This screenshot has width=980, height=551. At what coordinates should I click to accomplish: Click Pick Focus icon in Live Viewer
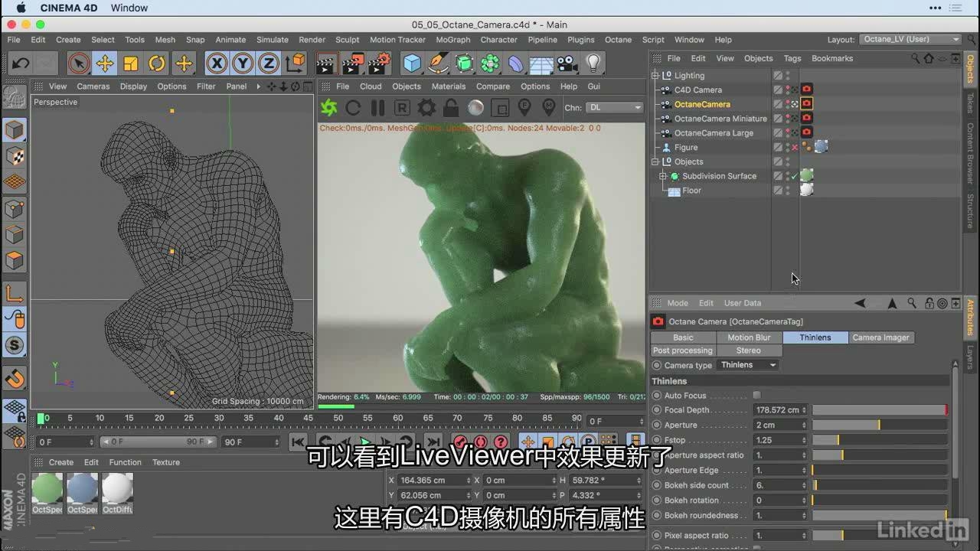click(x=524, y=108)
